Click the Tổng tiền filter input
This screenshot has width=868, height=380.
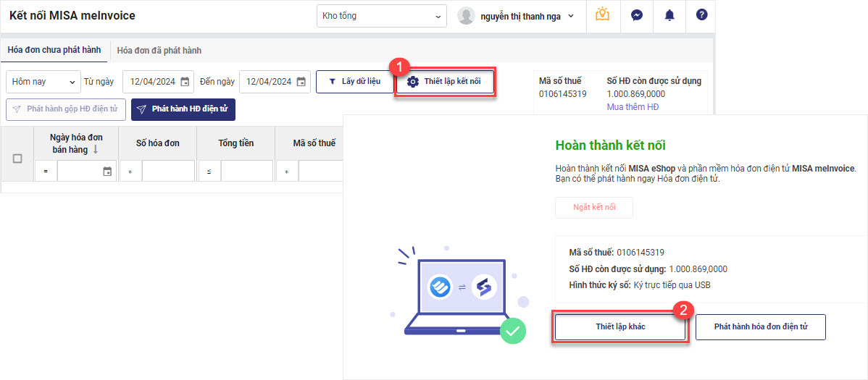pos(247,172)
